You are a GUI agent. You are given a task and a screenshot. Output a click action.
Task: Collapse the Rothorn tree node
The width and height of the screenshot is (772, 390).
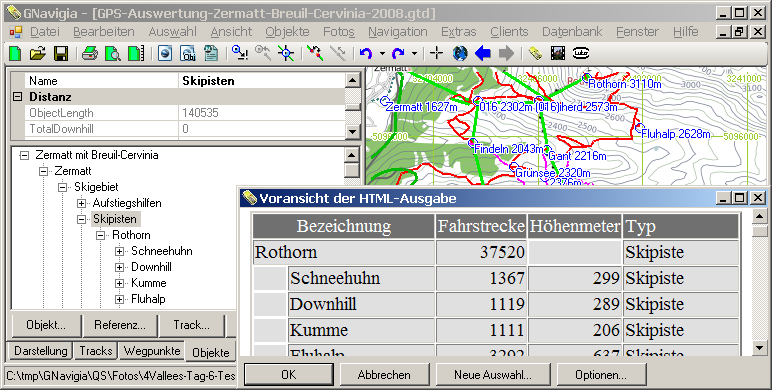100,235
